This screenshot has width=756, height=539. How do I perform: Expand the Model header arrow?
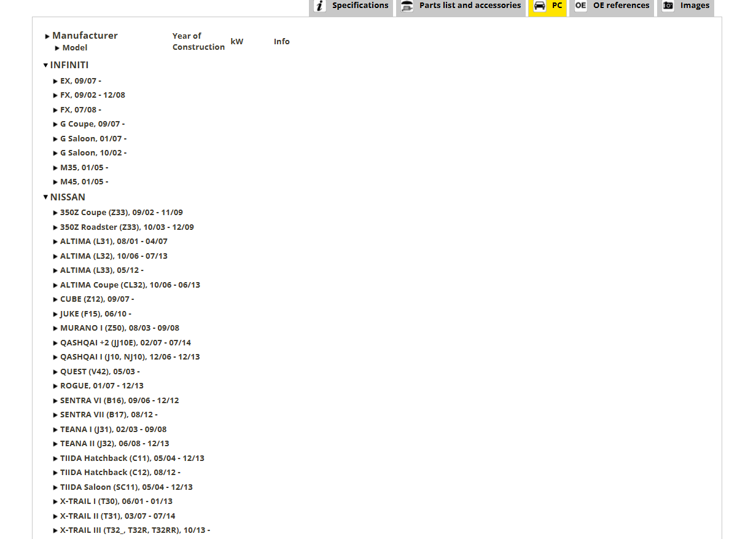[x=58, y=48]
